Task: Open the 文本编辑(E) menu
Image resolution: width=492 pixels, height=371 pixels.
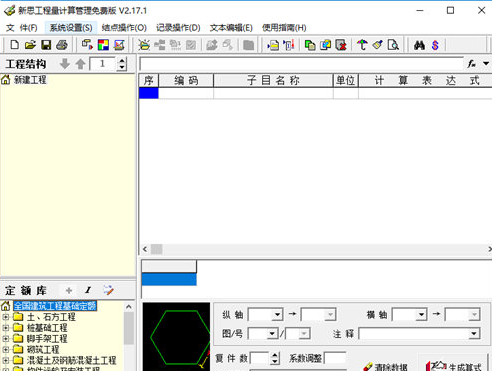Action: pos(231,28)
